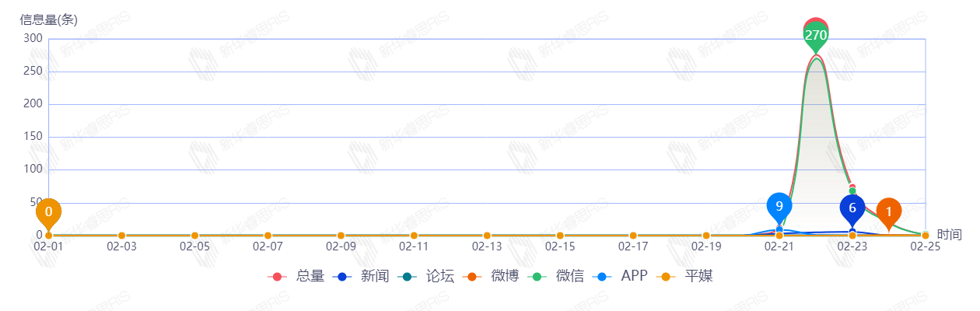The height and width of the screenshot is (311, 980).
Task: Click the data point at 02-09
Action: 341,236
